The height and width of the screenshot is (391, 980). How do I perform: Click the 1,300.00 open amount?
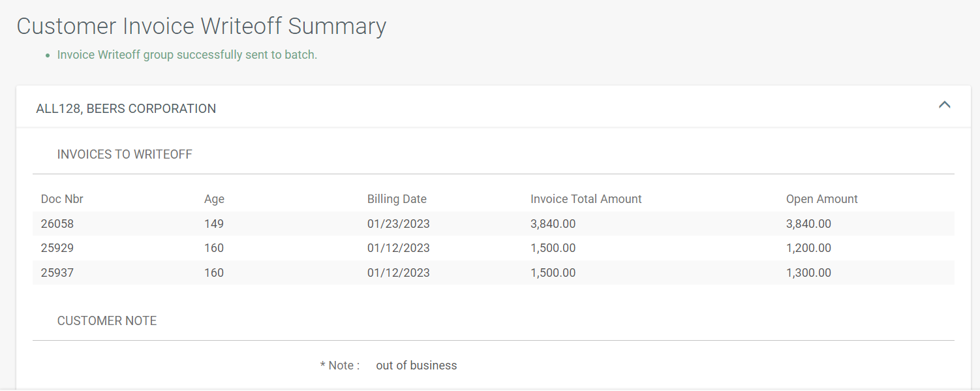pyautogui.click(x=808, y=273)
